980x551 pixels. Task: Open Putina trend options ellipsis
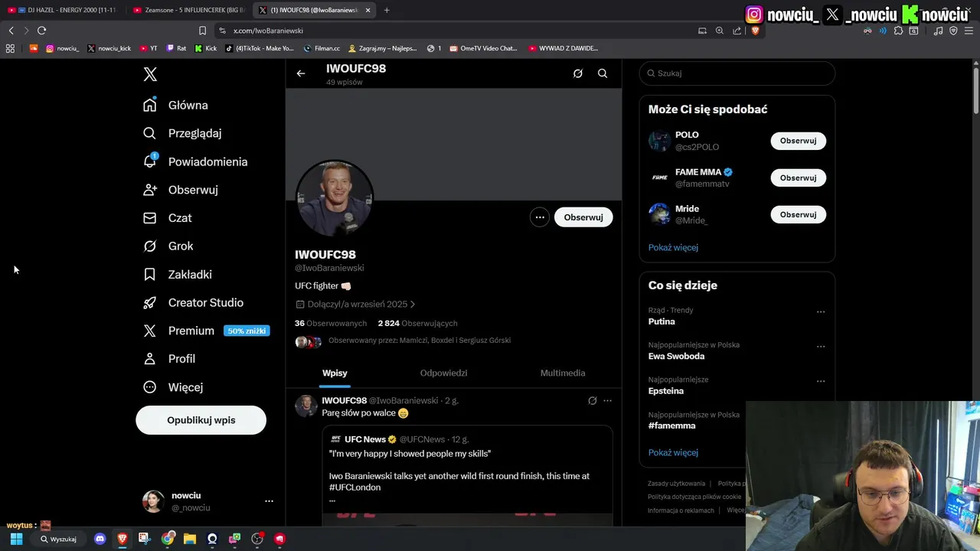coord(821,311)
